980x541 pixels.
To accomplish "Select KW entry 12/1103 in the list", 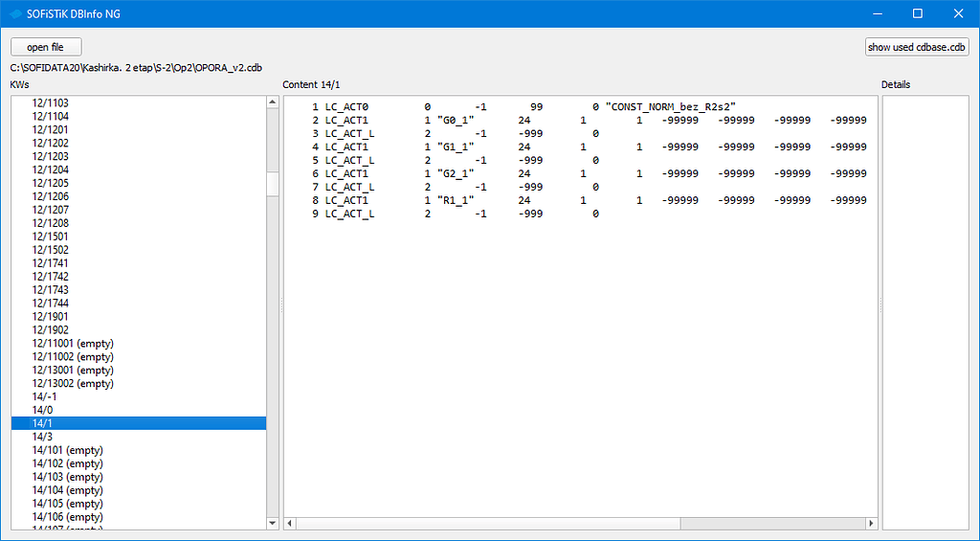I will click(51, 102).
